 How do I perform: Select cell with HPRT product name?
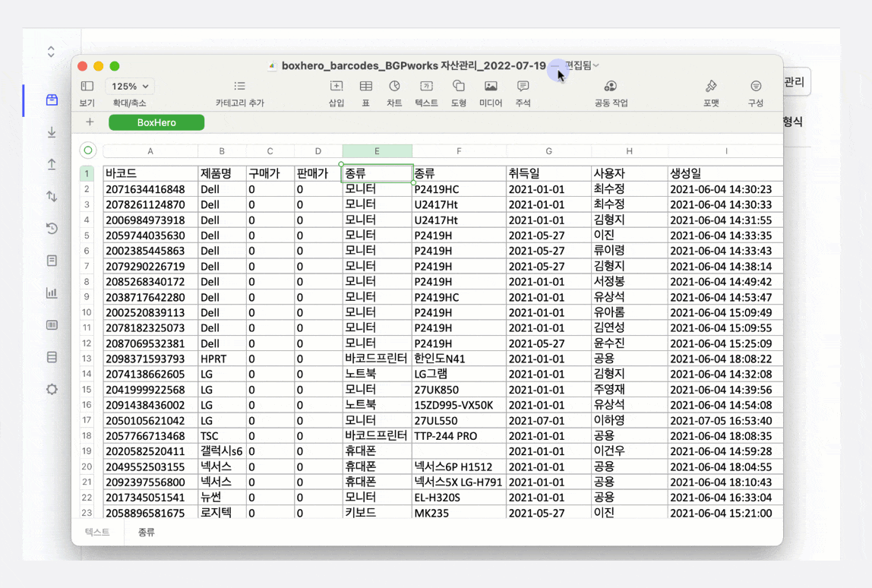point(222,359)
